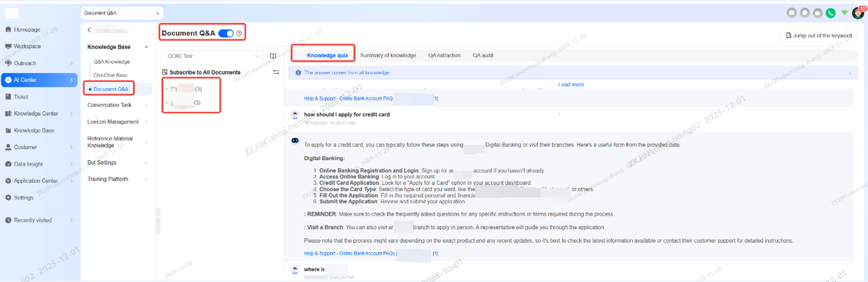Image resolution: width=868 pixels, height=282 pixels.
Task: Click the back arrow above Knowledge Base
Action: pyautogui.click(x=90, y=30)
